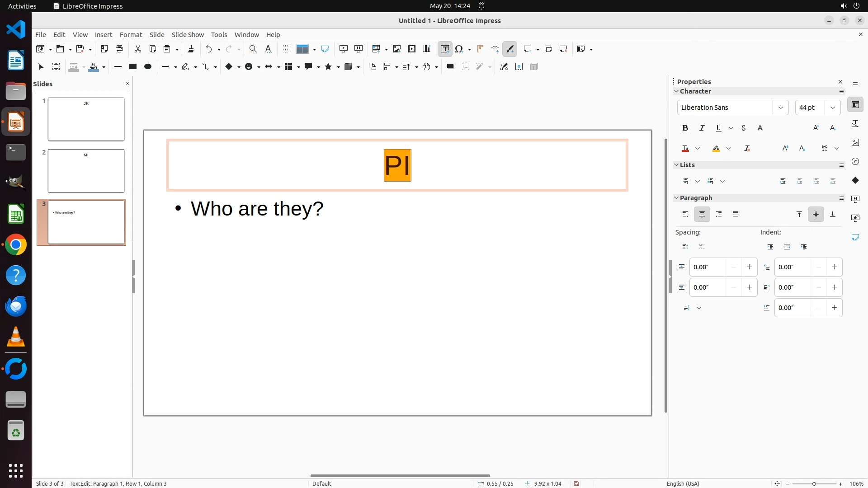868x488 pixels.
Task: Open the font name dropdown
Action: click(780, 108)
